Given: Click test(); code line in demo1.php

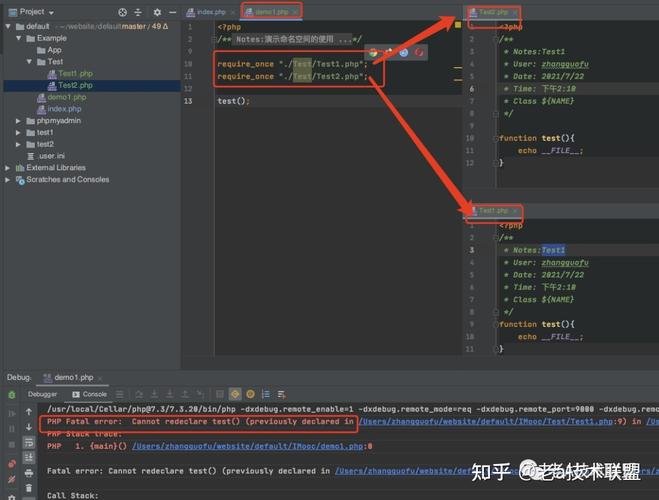Looking at the screenshot, I should pyautogui.click(x=233, y=101).
